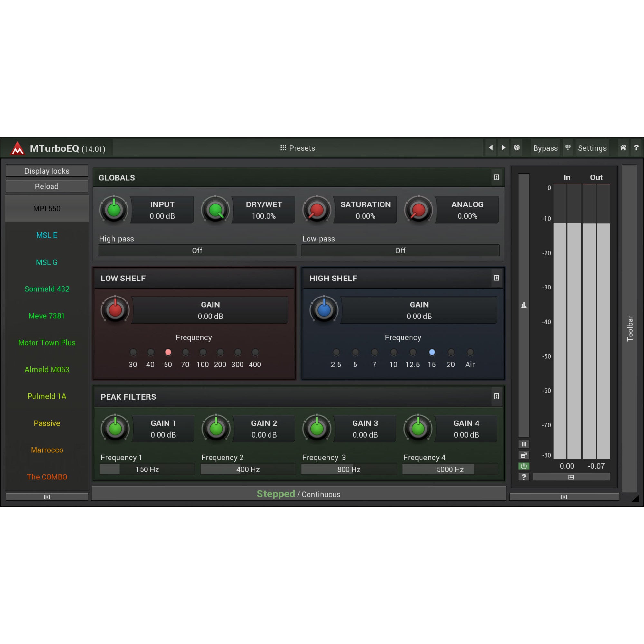Viewport: 644px width, 644px height.
Task: Select low shelf frequency 100
Action: [203, 352]
